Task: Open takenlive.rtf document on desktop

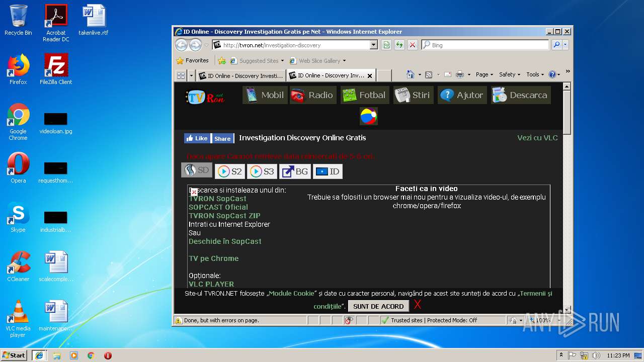Action: [x=94, y=20]
